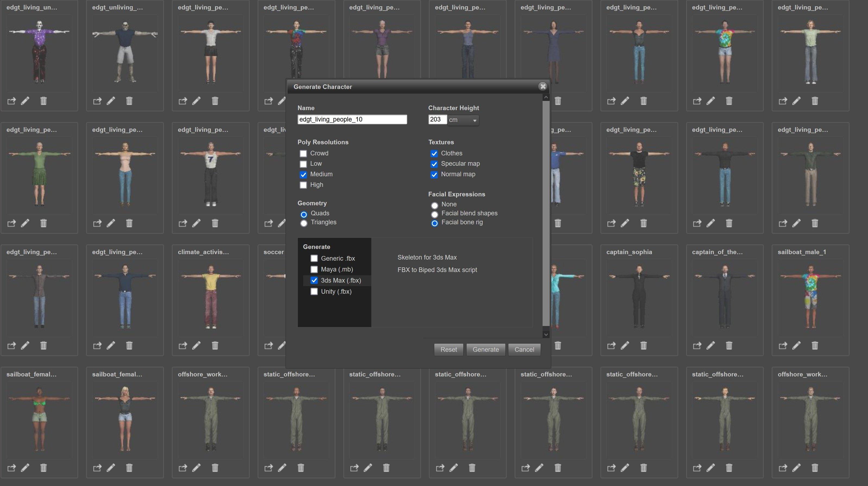Enable Generic .fbx generation
Screen dimensions: 868x486
(x=314, y=258)
